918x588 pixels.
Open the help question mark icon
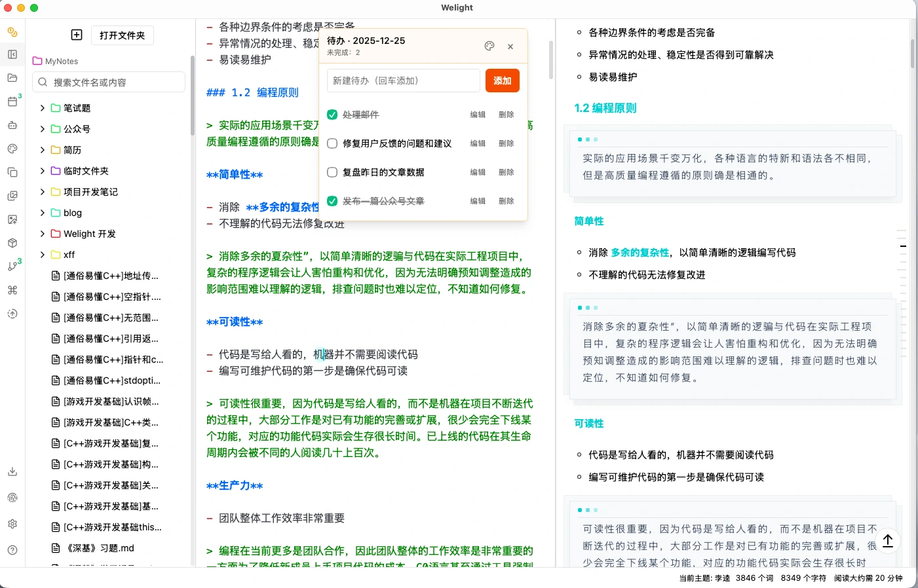click(12, 550)
